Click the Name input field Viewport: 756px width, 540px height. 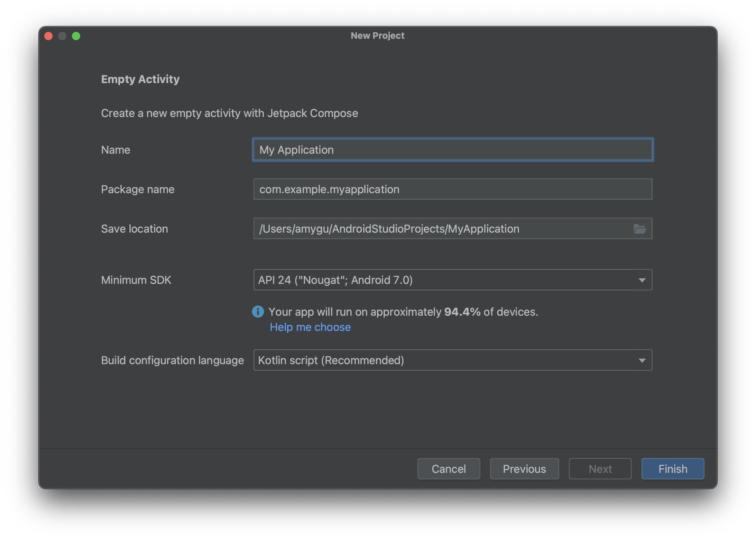(452, 149)
